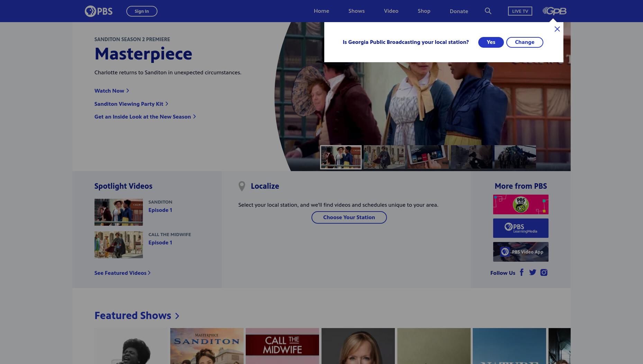Open the PBS Kids banner
This screenshot has width=643, height=364.
(x=521, y=204)
